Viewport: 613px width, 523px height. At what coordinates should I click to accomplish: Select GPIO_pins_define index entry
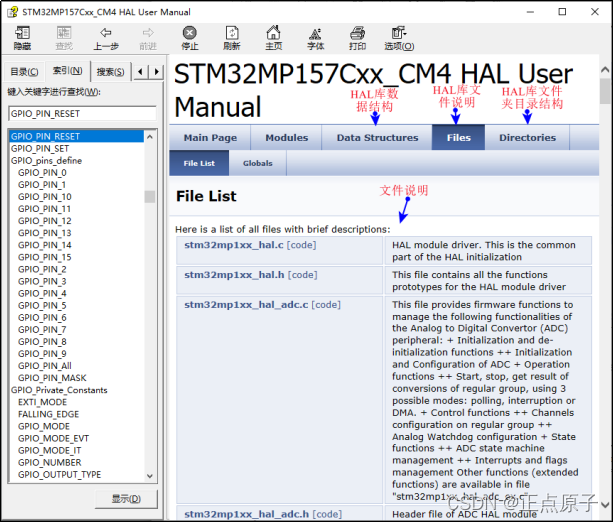(46, 161)
